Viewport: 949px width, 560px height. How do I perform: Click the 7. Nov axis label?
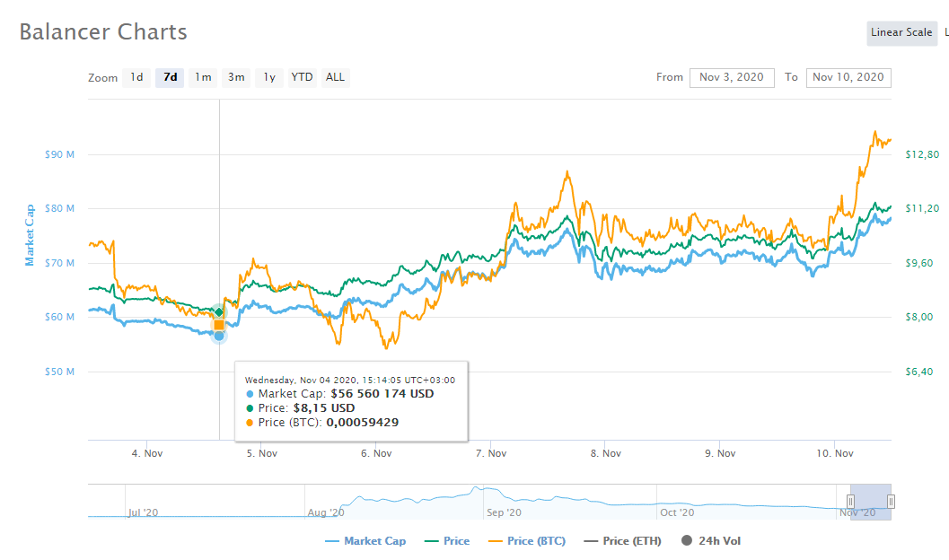tap(491, 453)
